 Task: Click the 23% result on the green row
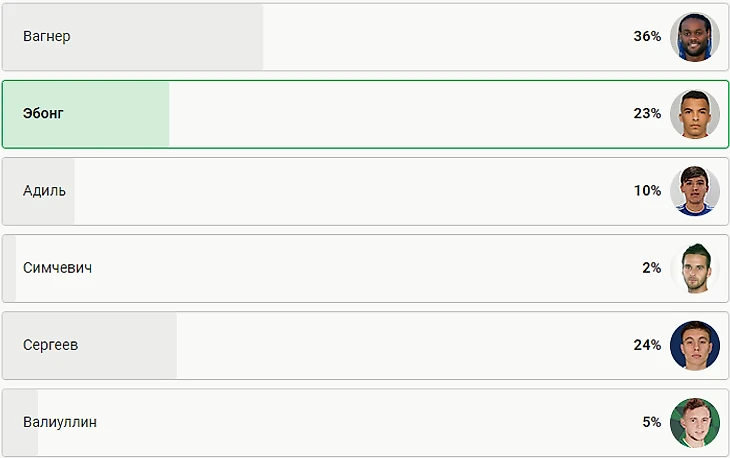coord(647,114)
